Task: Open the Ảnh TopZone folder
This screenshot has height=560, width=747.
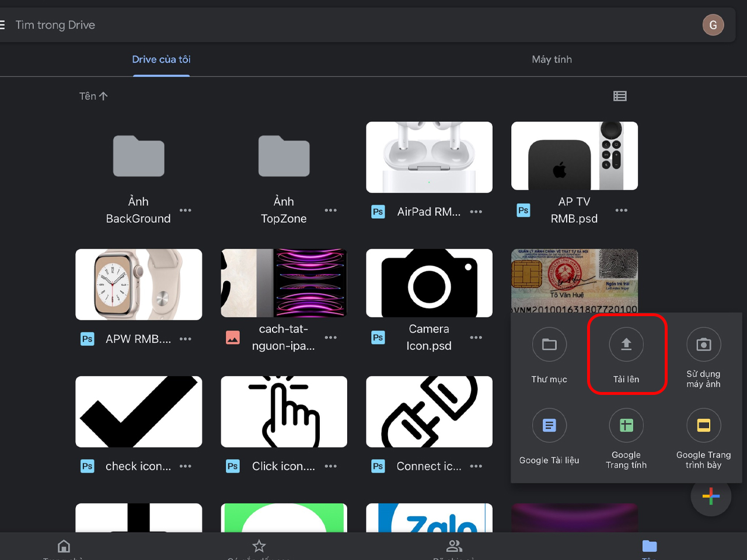Action: click(284, 156)
